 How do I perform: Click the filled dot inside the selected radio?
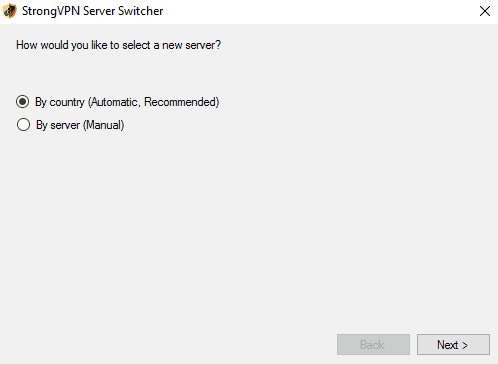pos(23,102)
